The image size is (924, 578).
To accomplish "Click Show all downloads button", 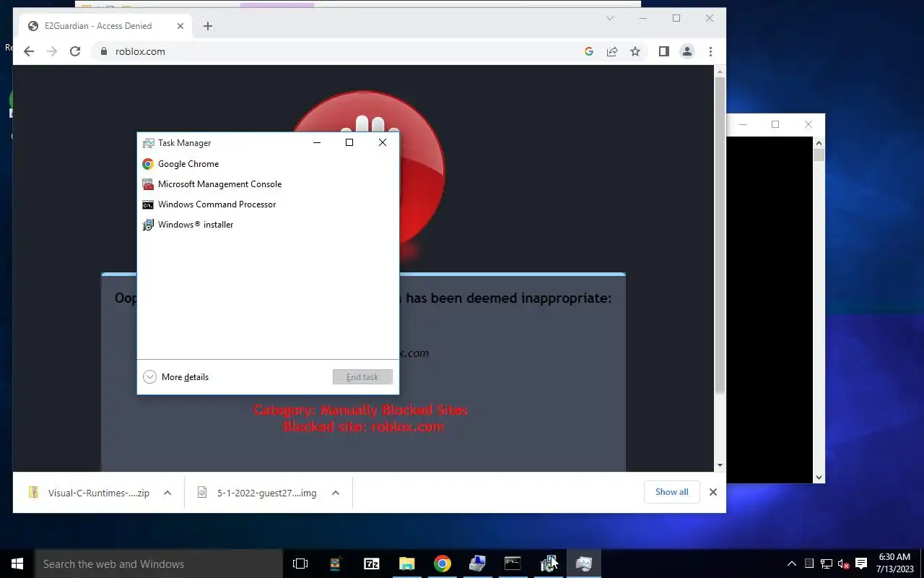I will point(672,492).
